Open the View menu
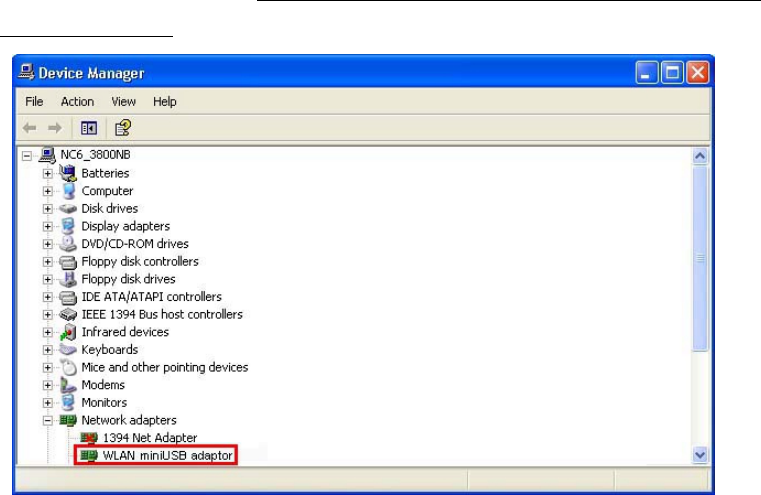This screenshot has width=761, height=495. pos(123,101)
